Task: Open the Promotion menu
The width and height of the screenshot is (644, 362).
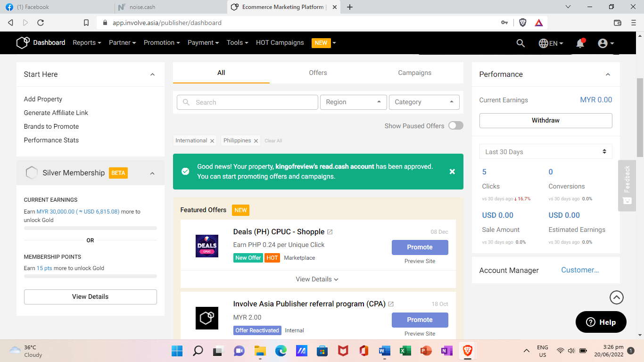Action: click(x=162, y=42)
